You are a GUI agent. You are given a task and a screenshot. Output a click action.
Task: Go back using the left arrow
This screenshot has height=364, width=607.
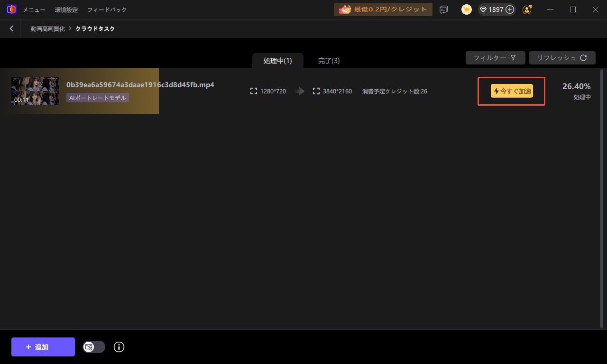[11, 28]
